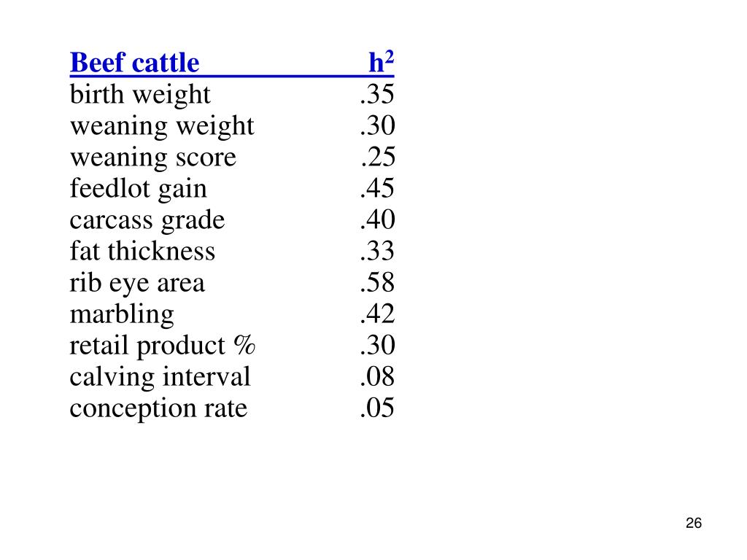Click the .08 calving interval value
This screenshot has width=747, height=560.
click(377, 377)
